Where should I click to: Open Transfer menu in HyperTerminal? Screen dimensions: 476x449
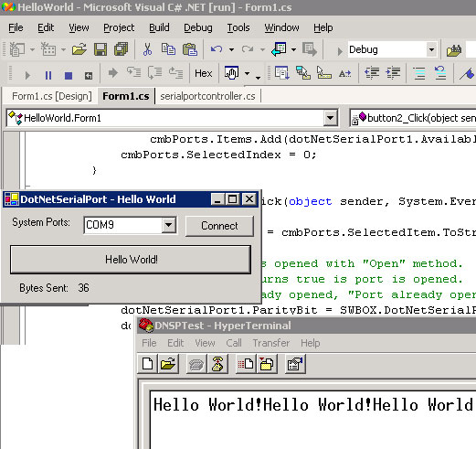(271, 343)
